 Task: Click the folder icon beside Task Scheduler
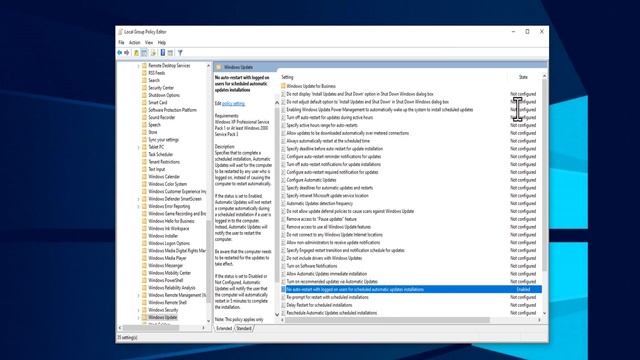144,154
